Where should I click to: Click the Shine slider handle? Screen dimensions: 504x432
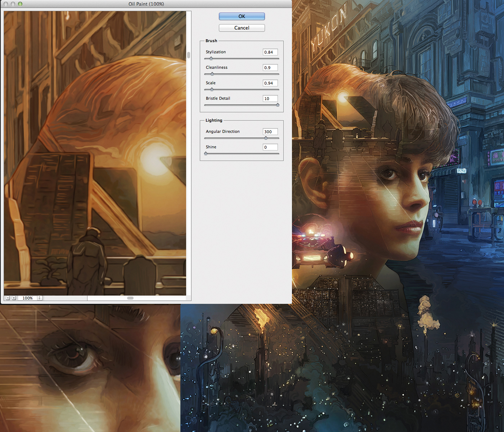click(x=206, y=153)
